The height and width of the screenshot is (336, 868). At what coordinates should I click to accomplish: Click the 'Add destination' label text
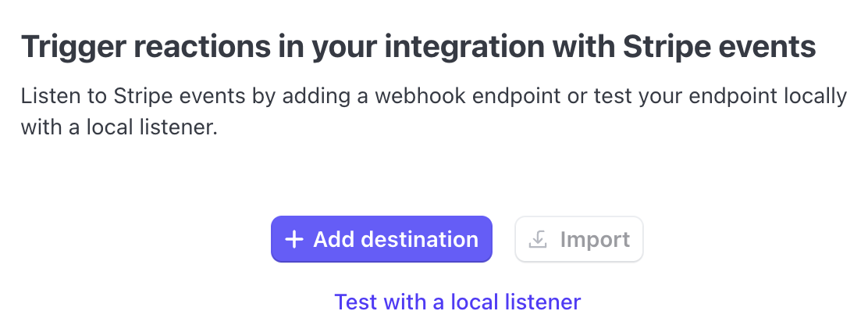(x=396, y=240)
